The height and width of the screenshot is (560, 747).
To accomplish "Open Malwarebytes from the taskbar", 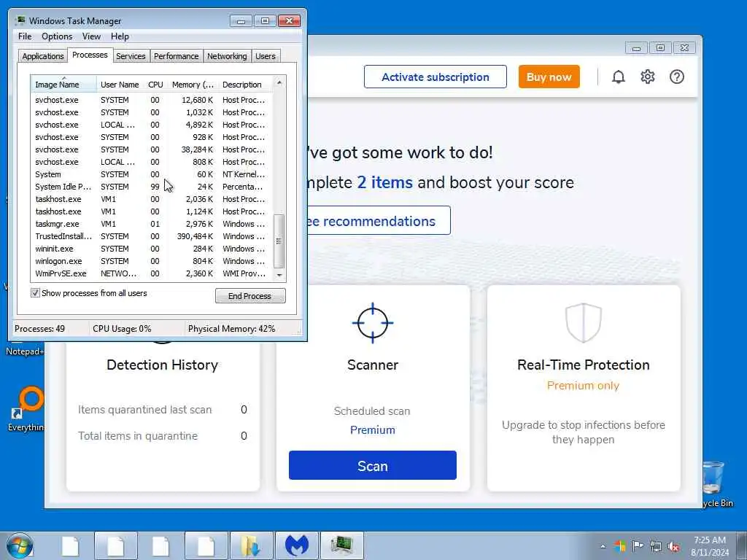I will pos(296,545).
